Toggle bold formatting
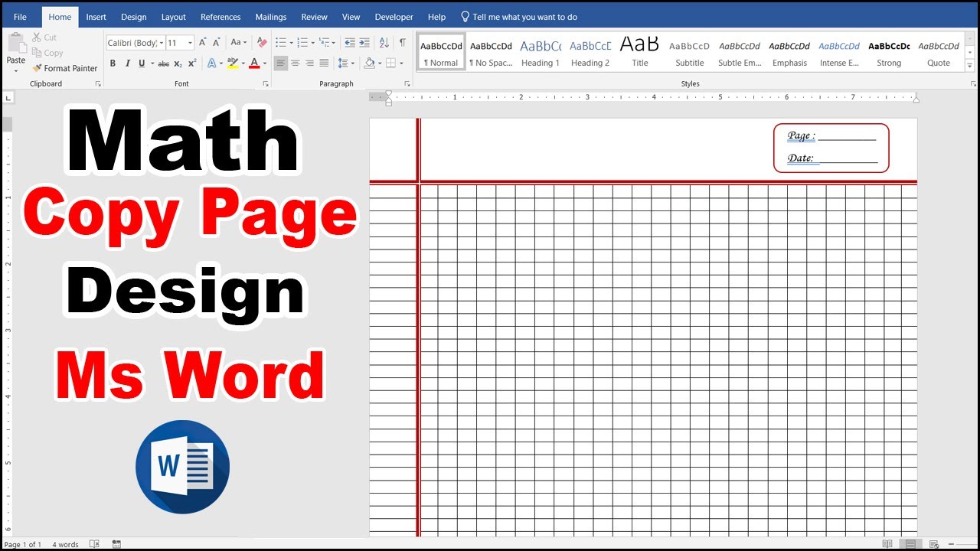Image resolution: width=980 pixels, height=551 pixels. click(113, 64)
